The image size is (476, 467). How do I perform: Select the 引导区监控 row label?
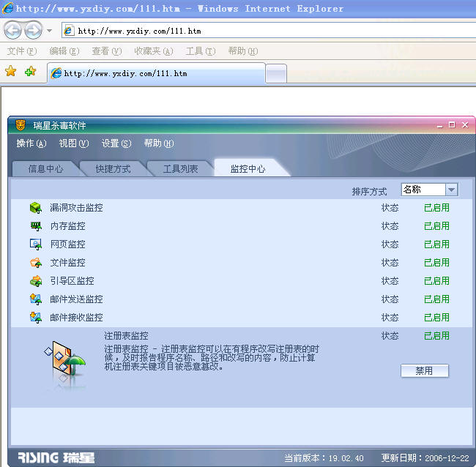point(72,281)
